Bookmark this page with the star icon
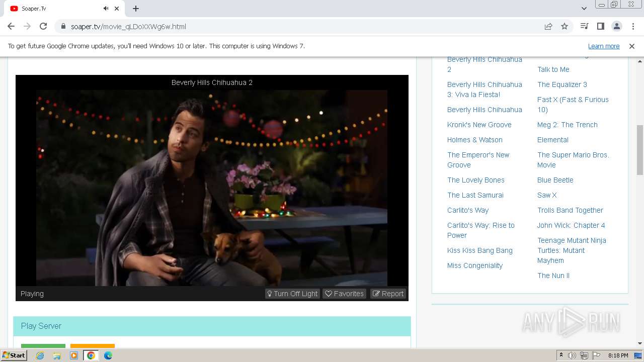The height and width of the screenshot is (362, 644). (x=565, y=27)
